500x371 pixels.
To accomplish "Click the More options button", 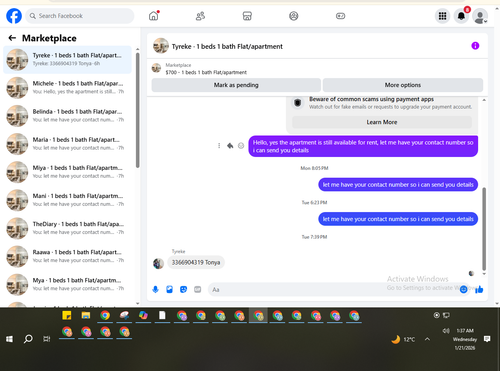I will tap(403, 85).
